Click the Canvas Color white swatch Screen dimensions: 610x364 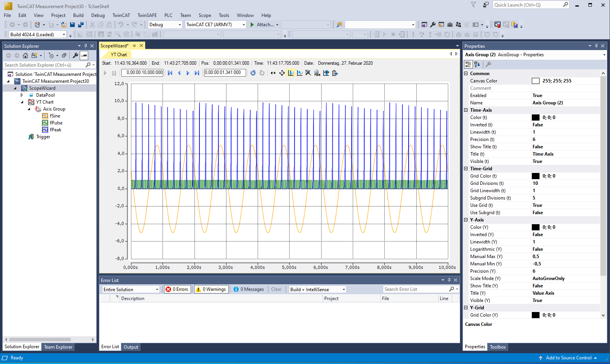pos(536,81)
